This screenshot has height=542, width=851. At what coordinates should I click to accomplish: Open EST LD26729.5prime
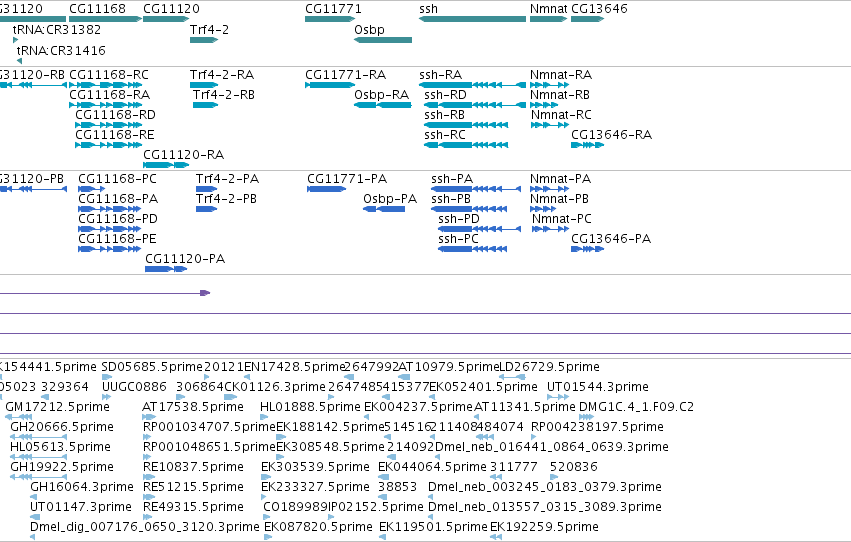click(549, 367)
